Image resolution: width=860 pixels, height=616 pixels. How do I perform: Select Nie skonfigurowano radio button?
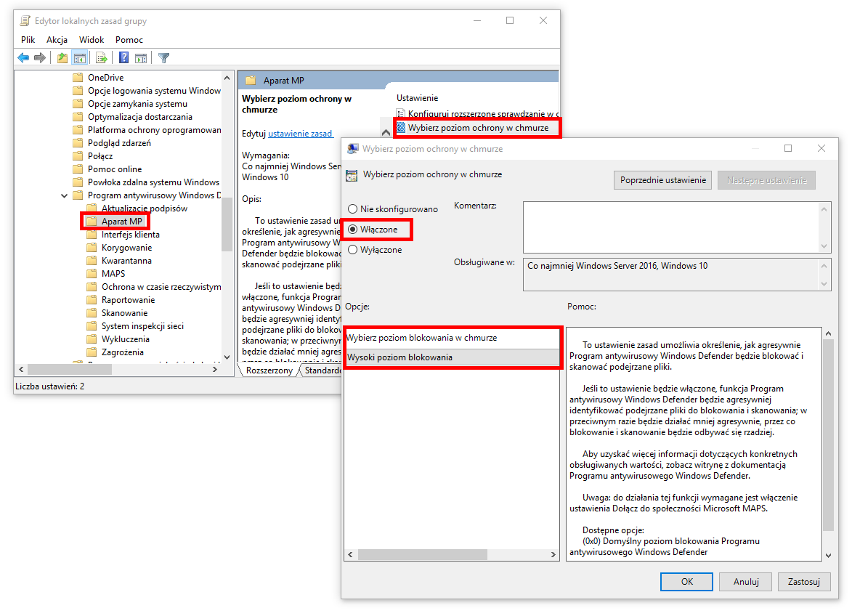click(x=353, y=209)
